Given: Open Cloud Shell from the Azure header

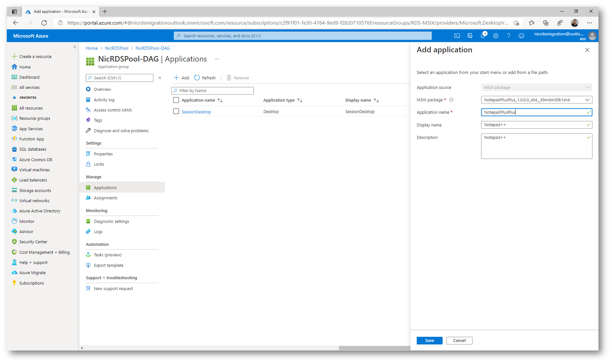Looking at the screenshot, I should [x=457, y=36].
